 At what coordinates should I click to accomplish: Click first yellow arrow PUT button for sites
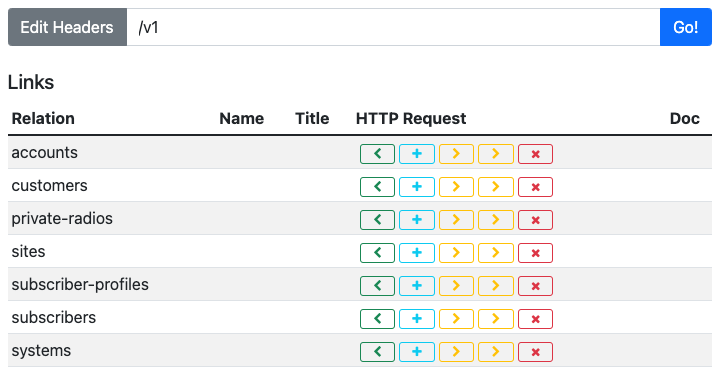click(456, 253)
